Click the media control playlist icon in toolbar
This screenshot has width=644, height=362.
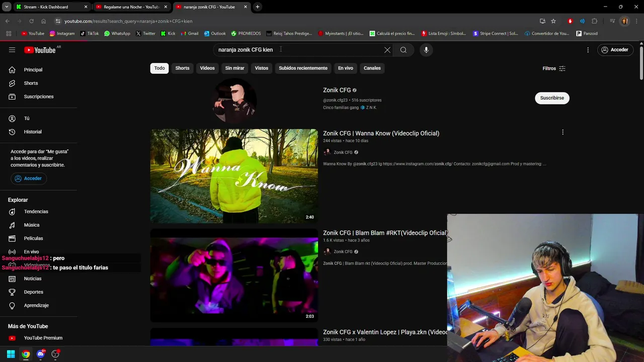coord(612,21)
